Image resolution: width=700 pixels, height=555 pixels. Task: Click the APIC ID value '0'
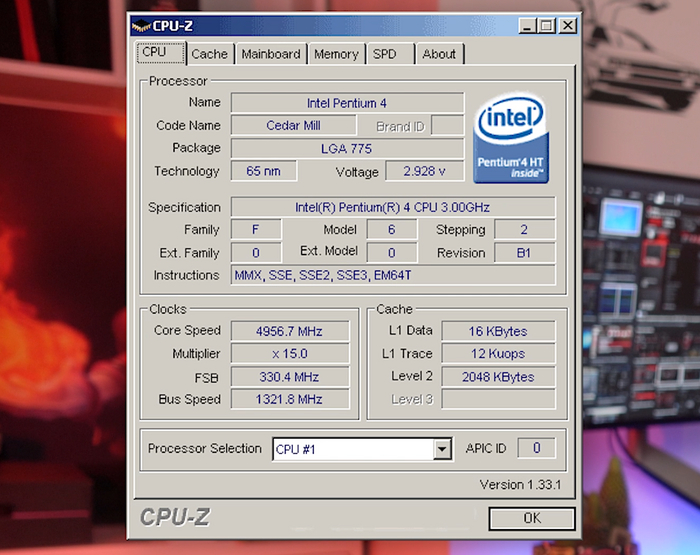click(x=537, y=448)
